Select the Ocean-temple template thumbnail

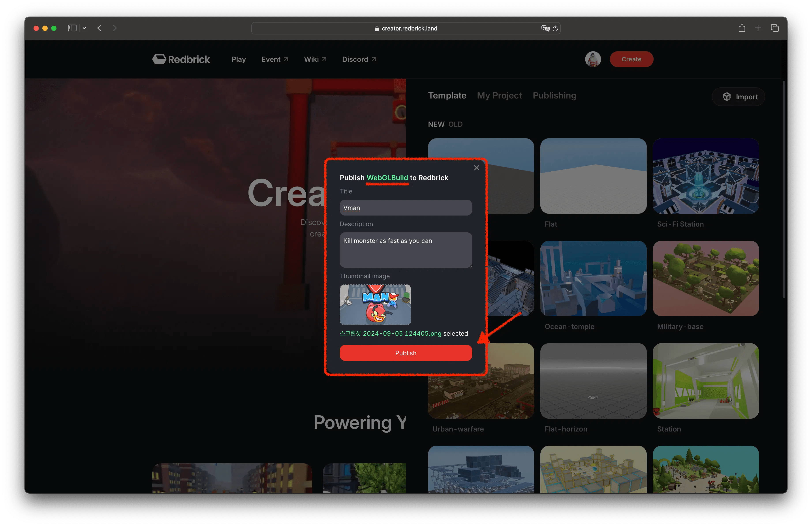[593, 278]
